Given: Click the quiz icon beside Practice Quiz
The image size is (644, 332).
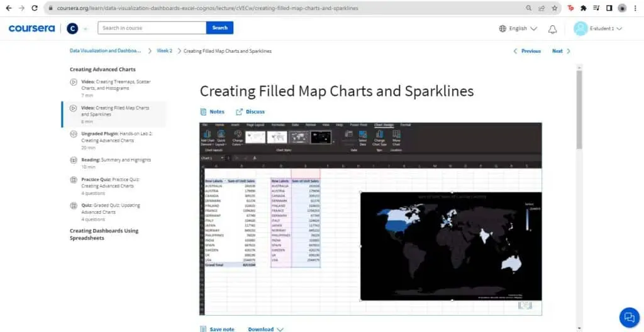Looking at the screenshot, I should 73,180.
